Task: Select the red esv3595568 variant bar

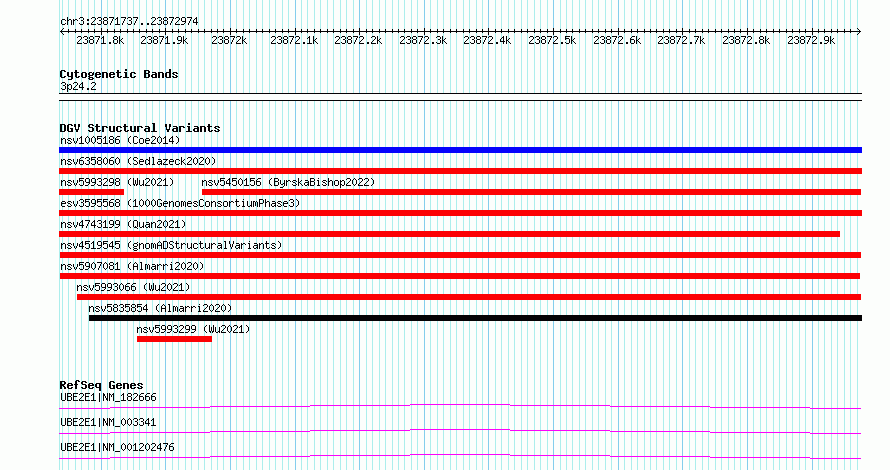Action: [460, 213]
